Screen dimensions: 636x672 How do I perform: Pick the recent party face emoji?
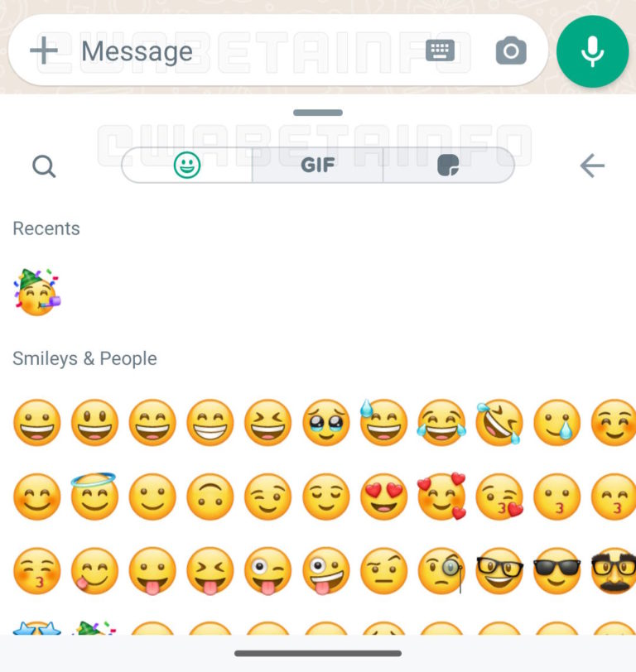click(37, 292)
